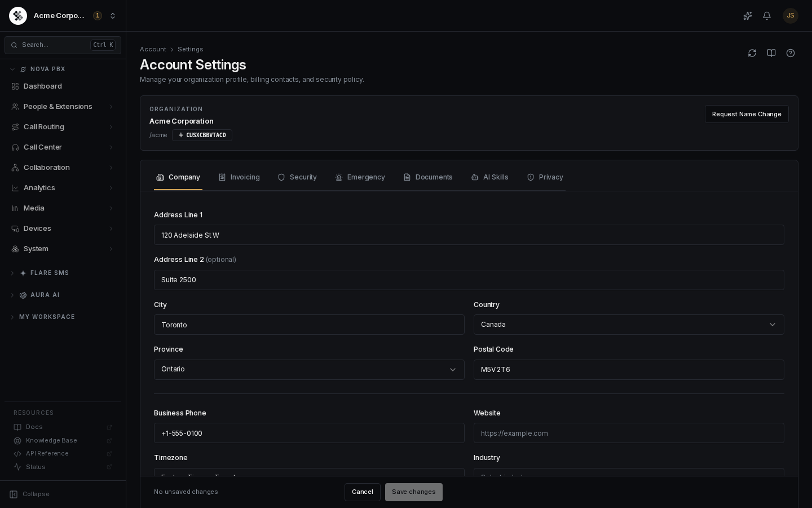Open the API Reference link

pos(63,454)
